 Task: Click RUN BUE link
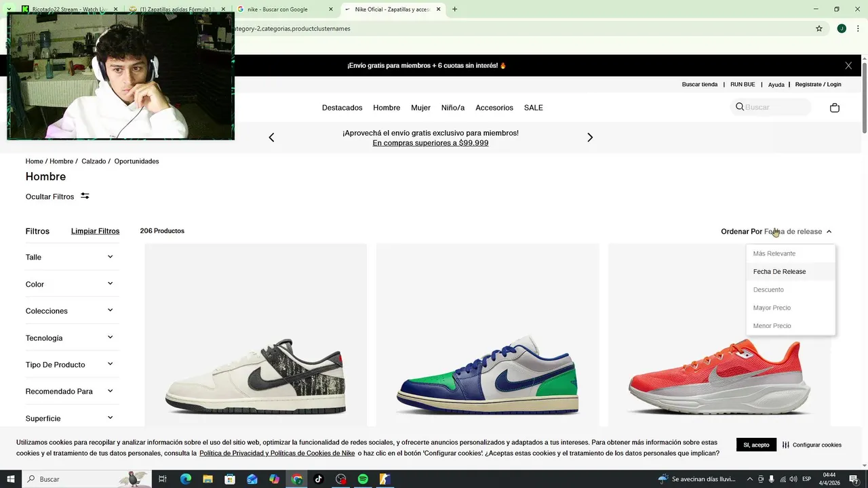click(743, 85)
